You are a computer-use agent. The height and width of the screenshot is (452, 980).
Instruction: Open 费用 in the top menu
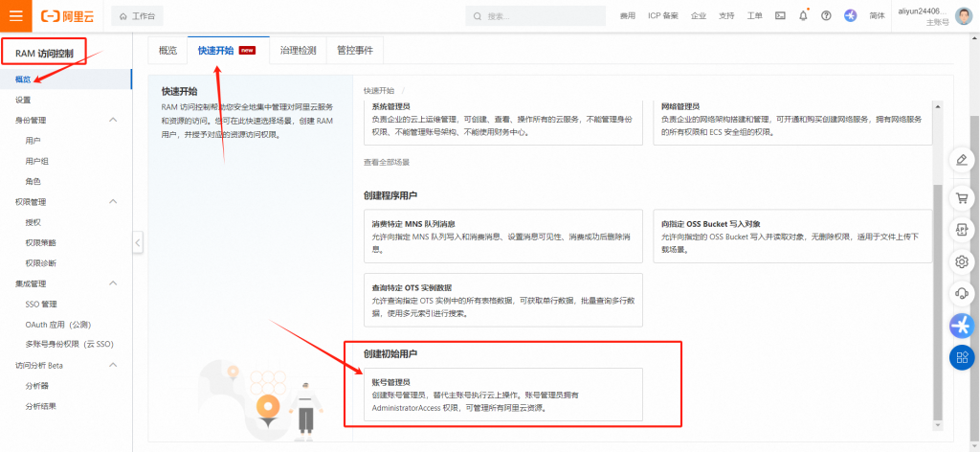click(x=628, y=16)
